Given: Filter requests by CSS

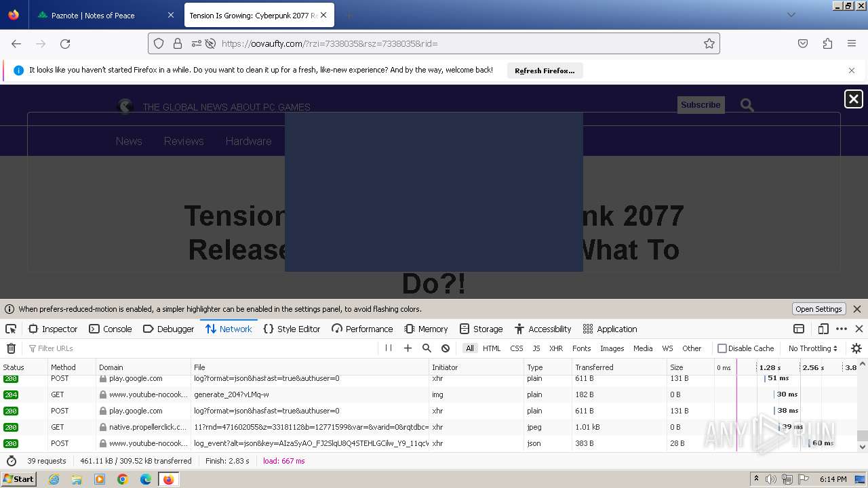Looking at the screenshot, I should pyautogui.click(x=517, y=348).
